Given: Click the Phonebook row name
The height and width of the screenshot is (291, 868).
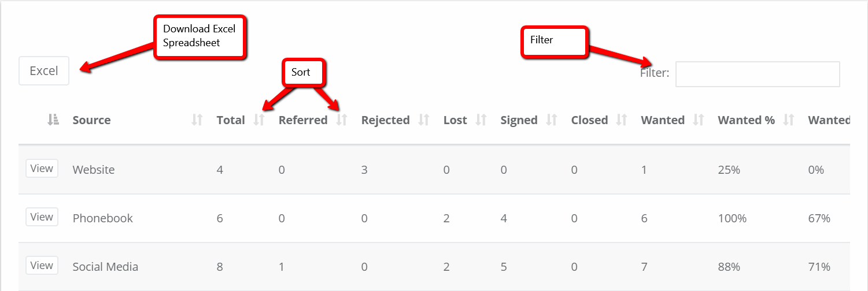Looking at the screenshot, I should [102, 218].
